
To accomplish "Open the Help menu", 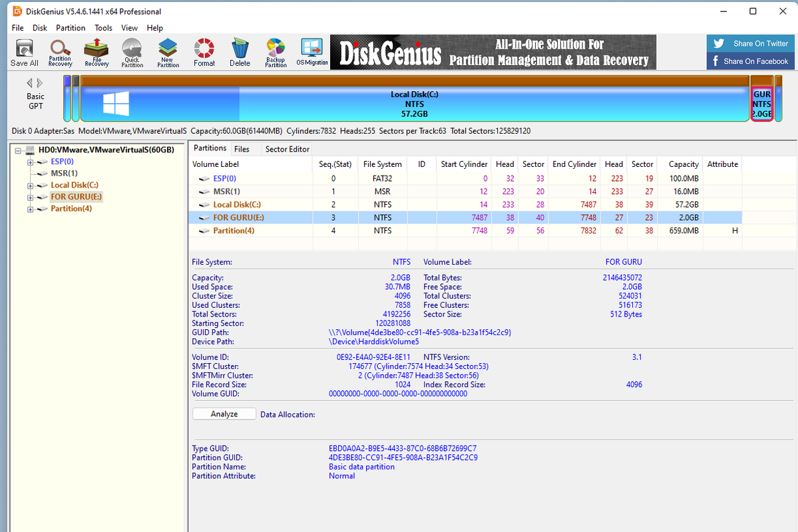I will (154, 28).
